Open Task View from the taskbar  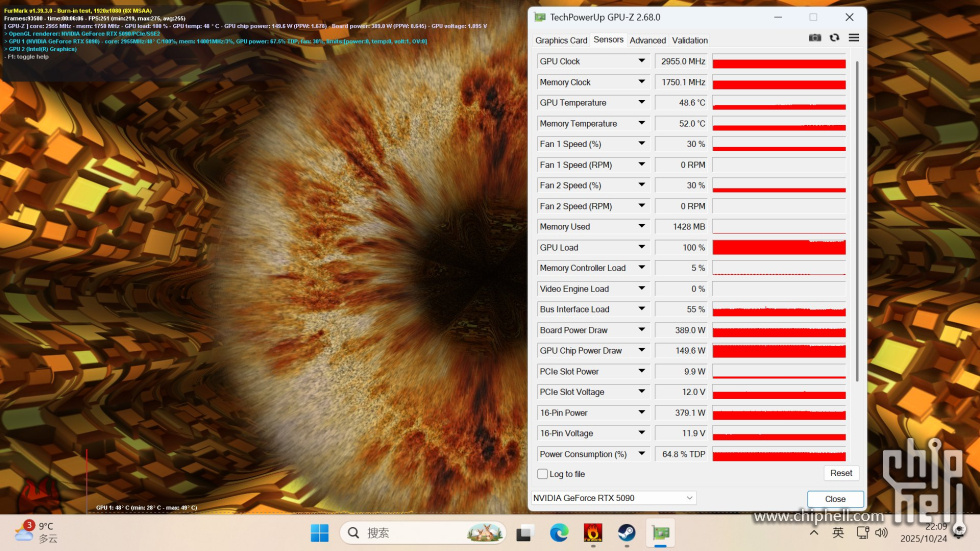pos(524,532)
